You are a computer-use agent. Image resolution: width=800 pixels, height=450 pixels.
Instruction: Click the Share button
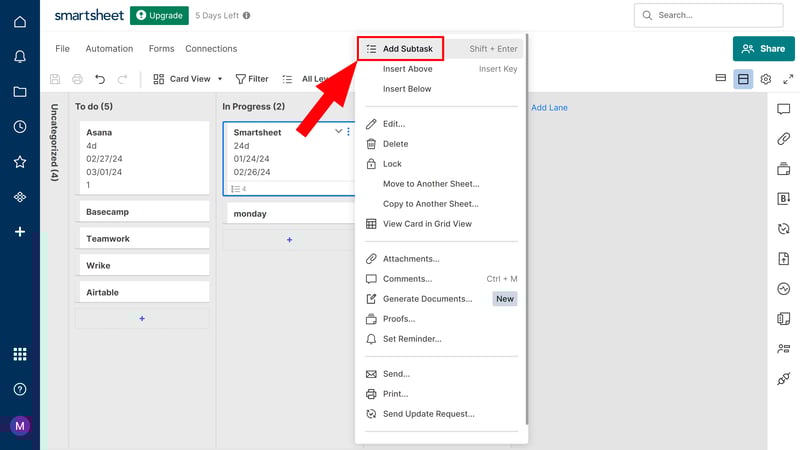pos(763,48)
